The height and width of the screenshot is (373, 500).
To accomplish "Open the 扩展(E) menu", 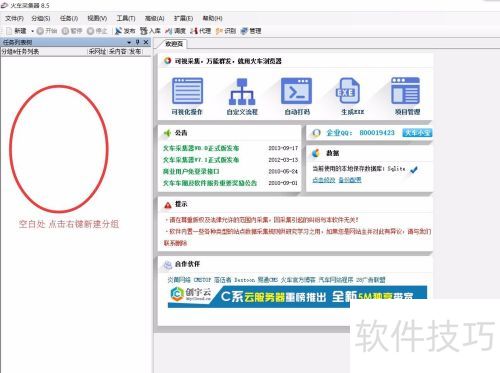I will tap(183, 18).
